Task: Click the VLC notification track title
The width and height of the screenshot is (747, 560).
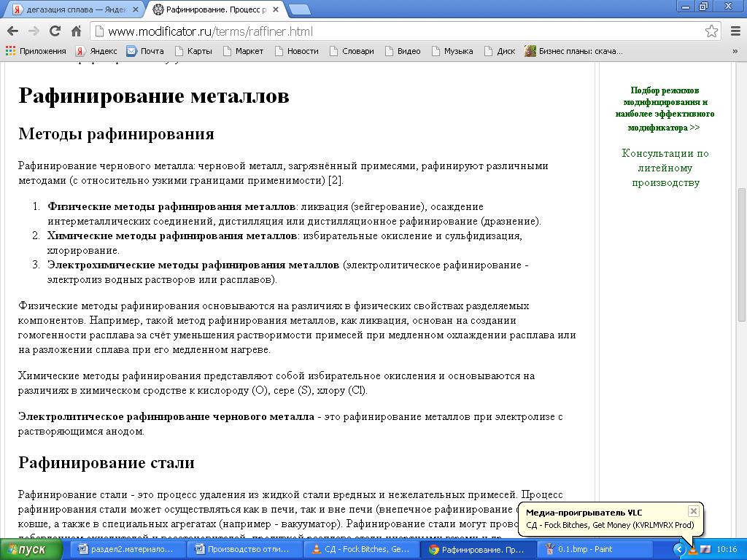Action: click(x=610, y=525)
